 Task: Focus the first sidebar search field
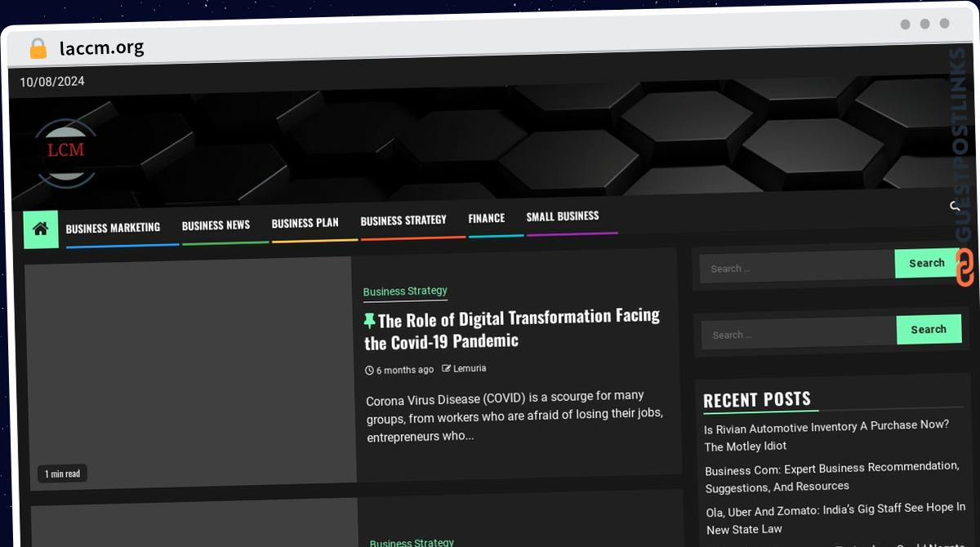[797, 267]
